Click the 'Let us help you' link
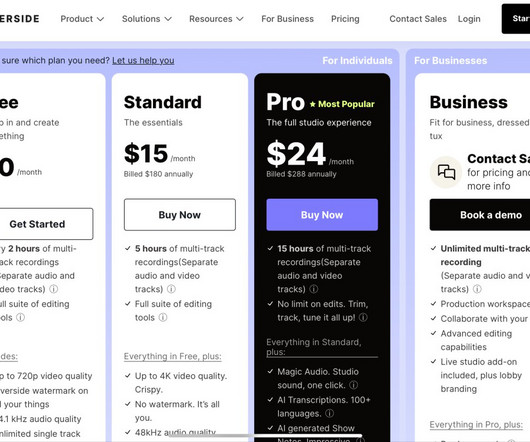Image resolution: width=530 pixels, height=442 pixels. pyautogui.click(x=143, y=60)
